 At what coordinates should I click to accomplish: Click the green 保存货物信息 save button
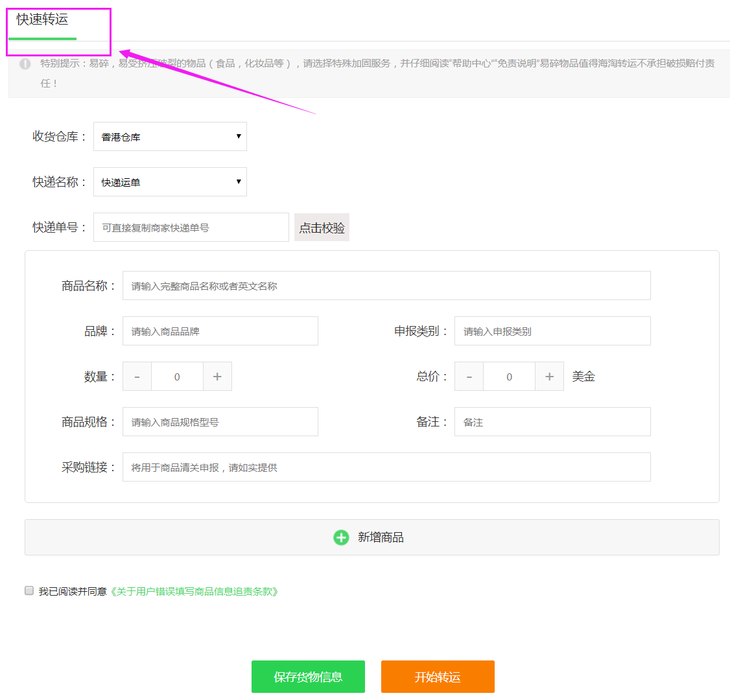[308, 676]
